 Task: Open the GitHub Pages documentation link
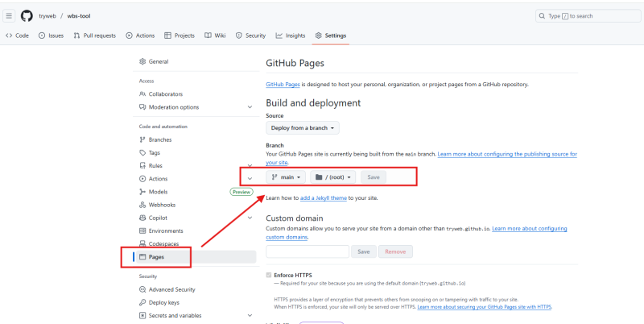[x=283, y=85]
